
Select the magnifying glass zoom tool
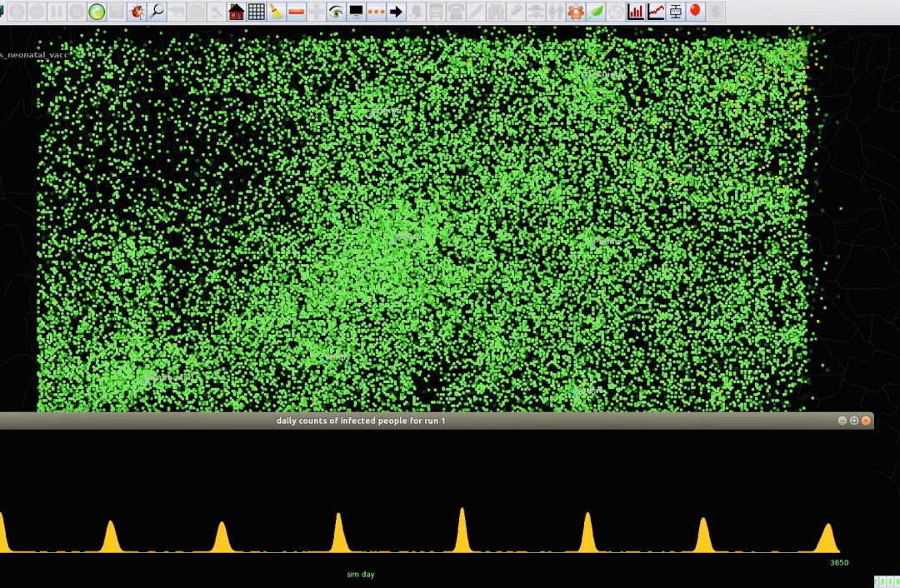[x=157, y=12]
